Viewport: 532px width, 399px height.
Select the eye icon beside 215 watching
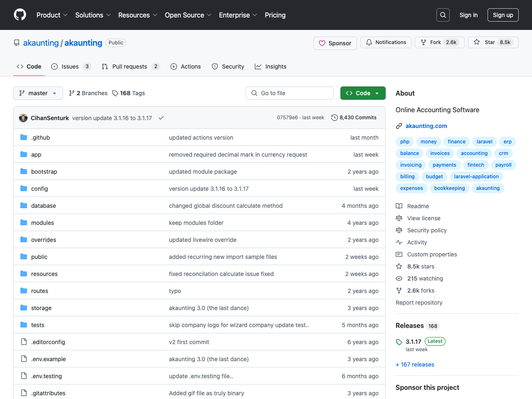[399, 278]
